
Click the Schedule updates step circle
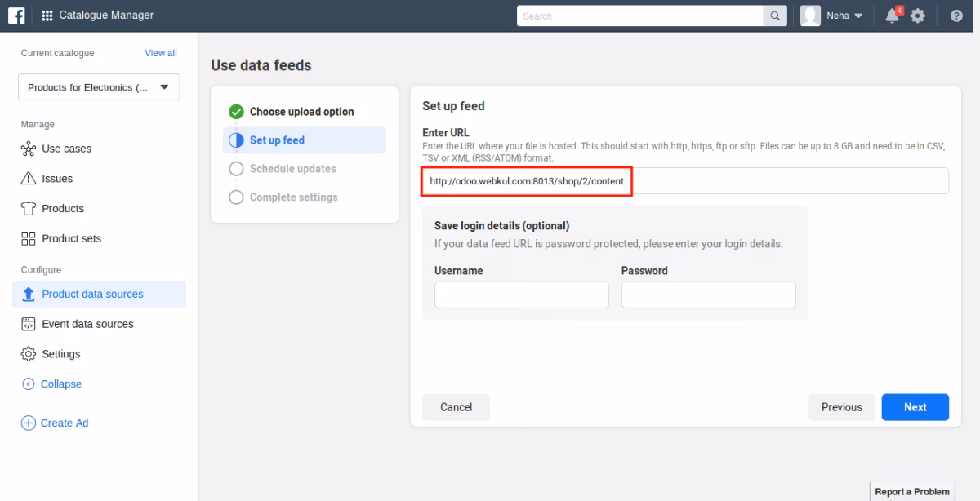pyautogui.click(x=237, y=169)
